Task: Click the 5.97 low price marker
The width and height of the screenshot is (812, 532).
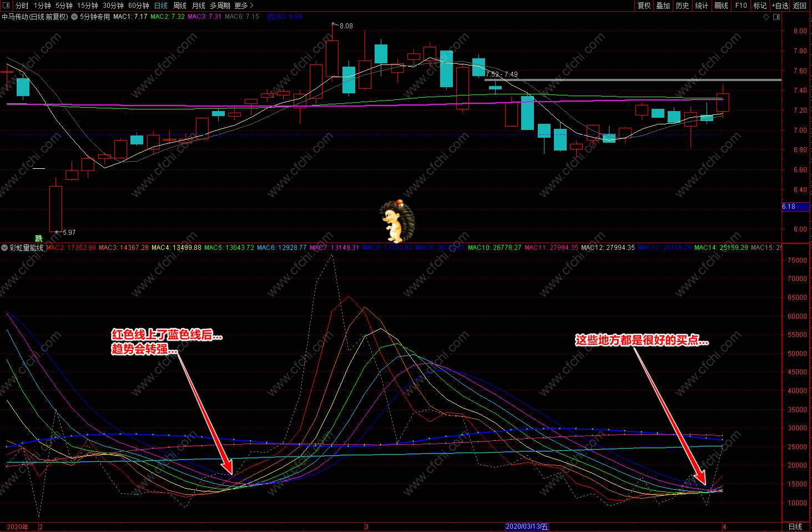Action: 69,233
